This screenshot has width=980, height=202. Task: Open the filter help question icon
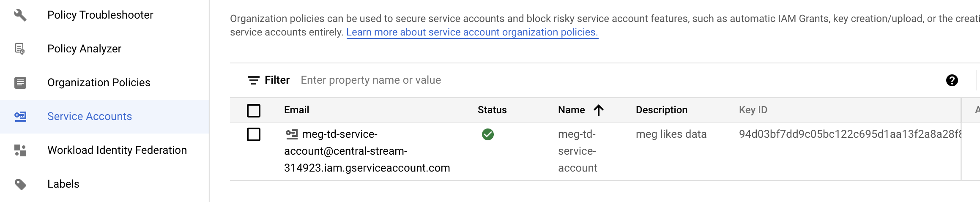click(952, 80)
